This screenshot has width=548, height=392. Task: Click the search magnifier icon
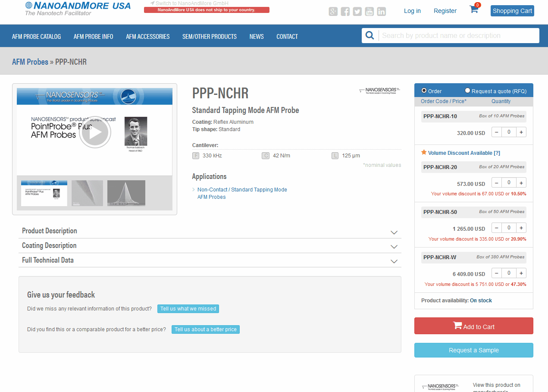click(370, 36)
